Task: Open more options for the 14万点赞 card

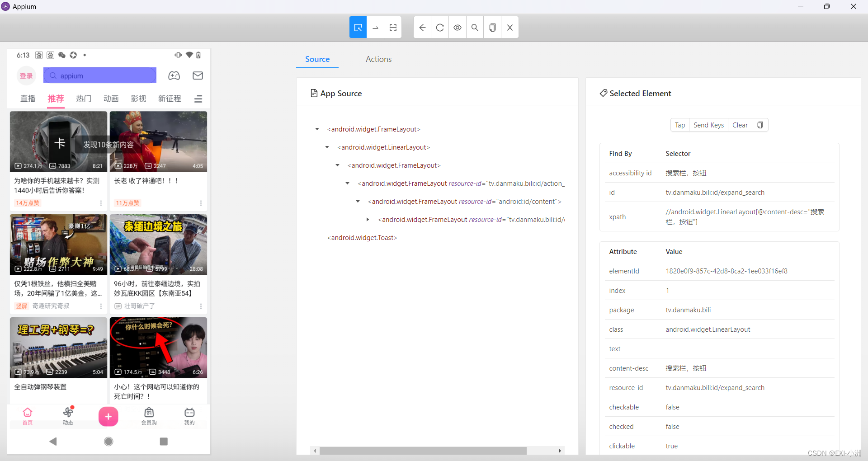Action: (101, 203)
